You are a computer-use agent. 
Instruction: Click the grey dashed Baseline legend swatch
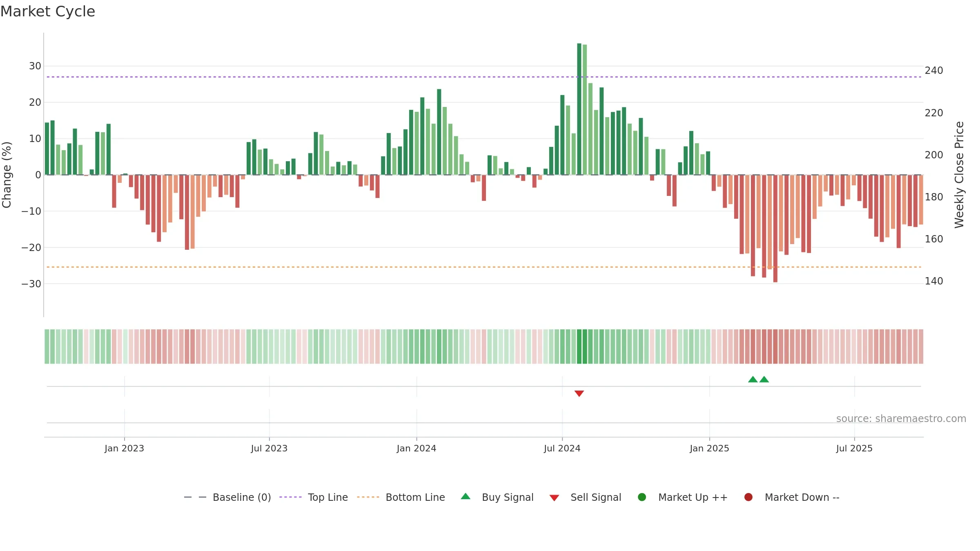pyautogui.click(x=195, y=497)
